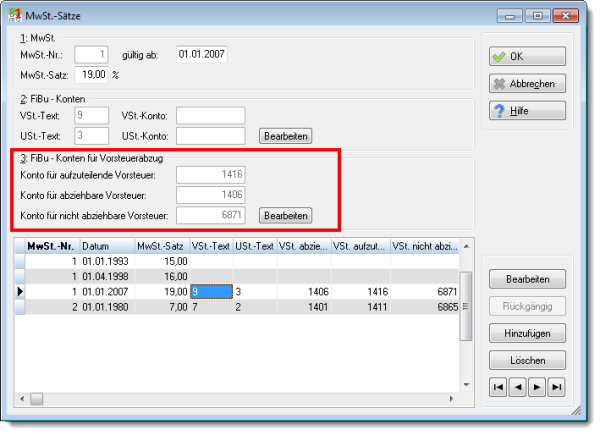Confirm with the OK checkmark button
Viewport: 600px width, 434px height.
[527, 56]
